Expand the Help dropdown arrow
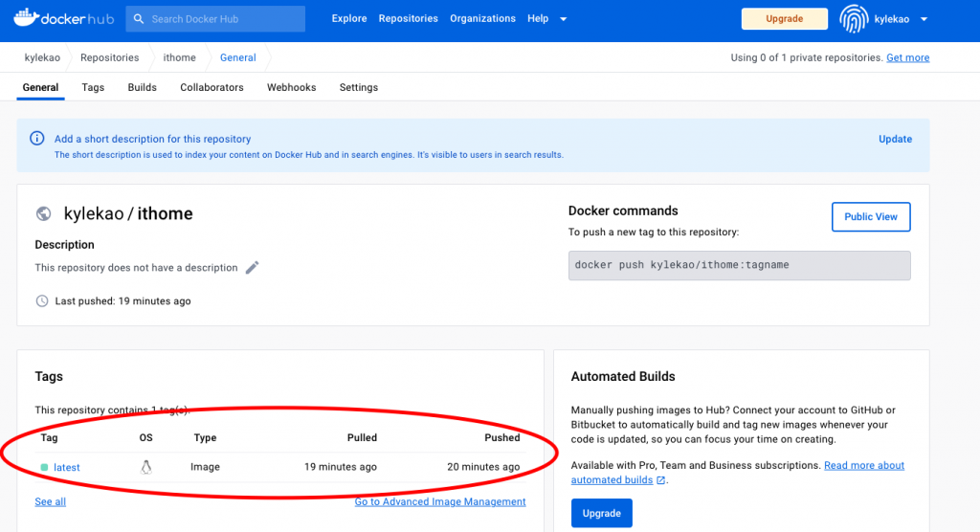The width and height of the screenshot is (980, 532). pyautogui.click(x=563, y=19)
